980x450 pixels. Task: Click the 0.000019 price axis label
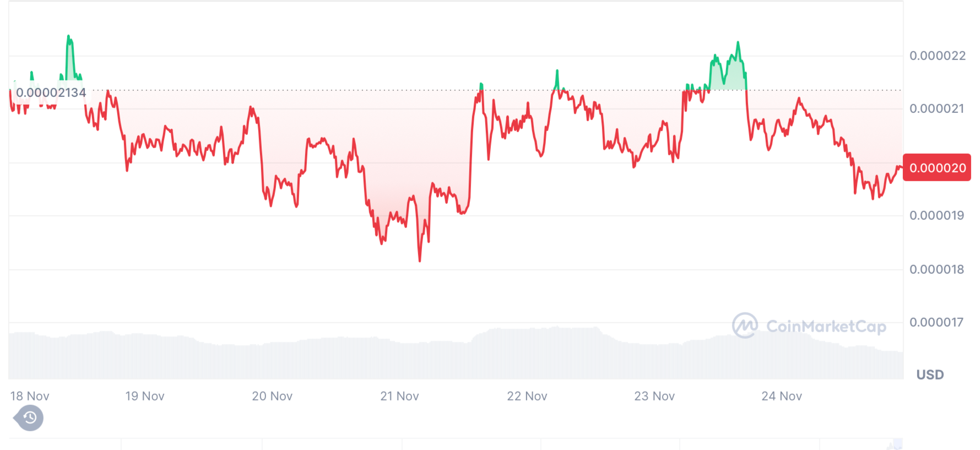point(937,215)
